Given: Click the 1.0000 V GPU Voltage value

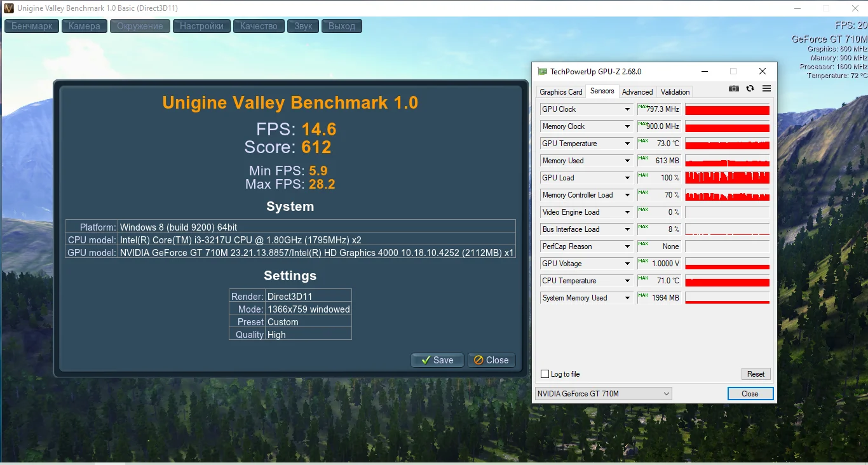Looking at the screenshot, I should (659, 264).
